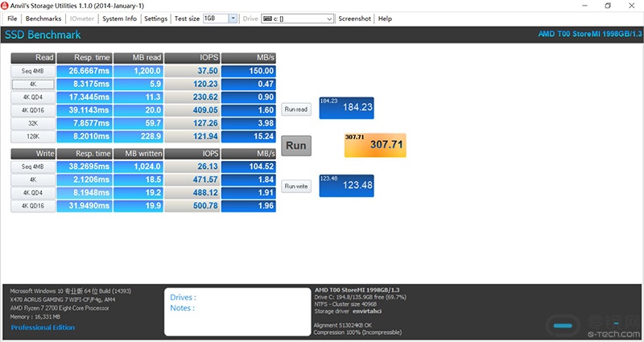The image size is (644, 342).
Task: Select the write Seq 4MB test button
Action: 33,167
